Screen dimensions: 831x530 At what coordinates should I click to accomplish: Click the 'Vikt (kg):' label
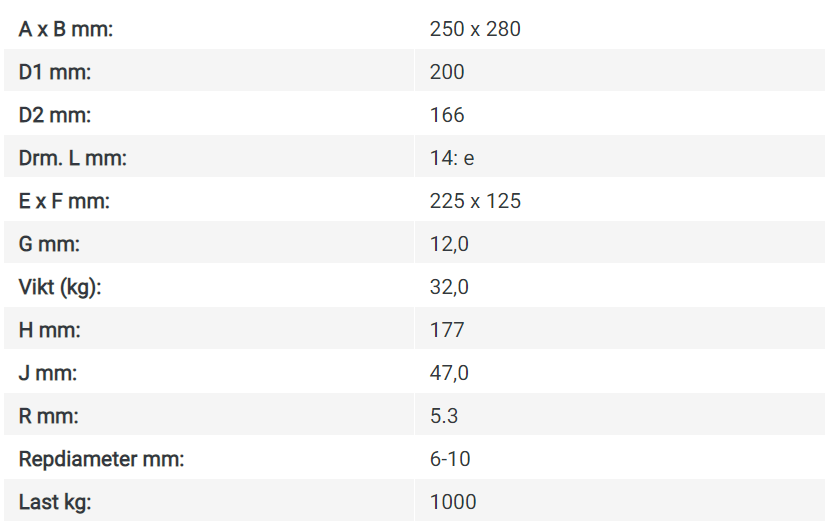[60, 287]
